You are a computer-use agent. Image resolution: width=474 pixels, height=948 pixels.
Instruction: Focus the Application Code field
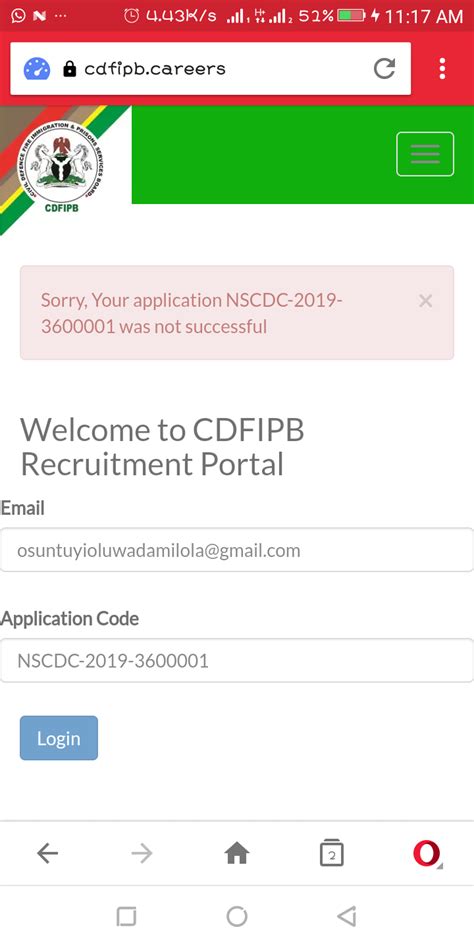pyautogui.click(x=236, y=660)
